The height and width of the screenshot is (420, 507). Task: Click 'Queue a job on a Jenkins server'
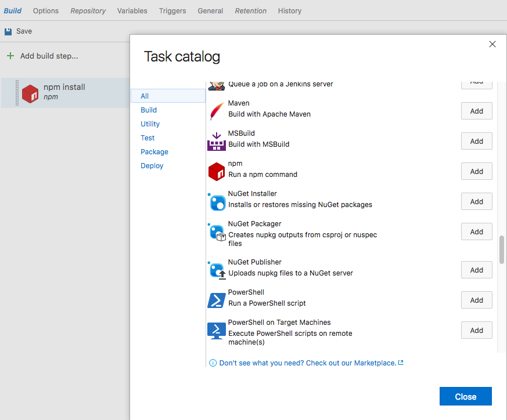coord(281,84)
